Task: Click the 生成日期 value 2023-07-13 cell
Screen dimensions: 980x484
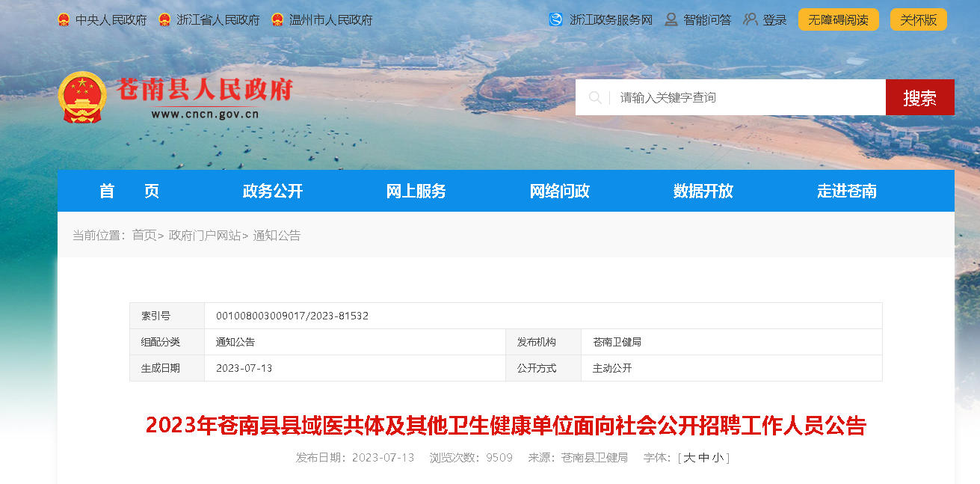Action: point(355,368)
